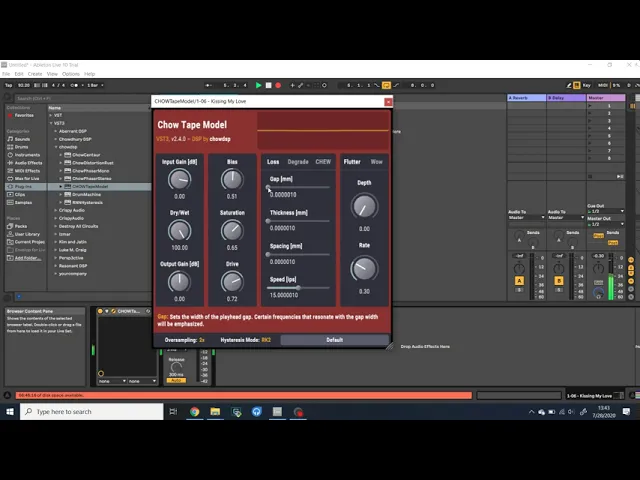The height and width of the screenshot is (480, 640).
Task: Click the Flutter Depth knob
Action: (x=364, y=206)
